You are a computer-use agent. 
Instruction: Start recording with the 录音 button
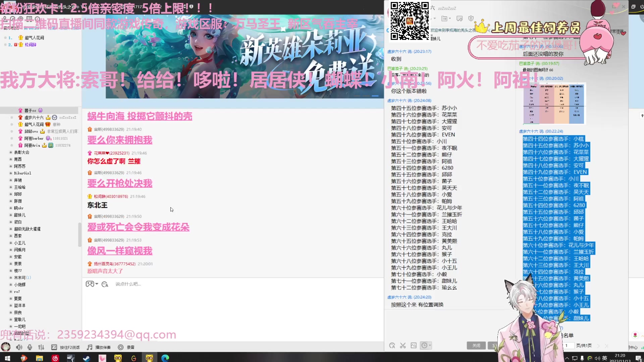(126, 347)
